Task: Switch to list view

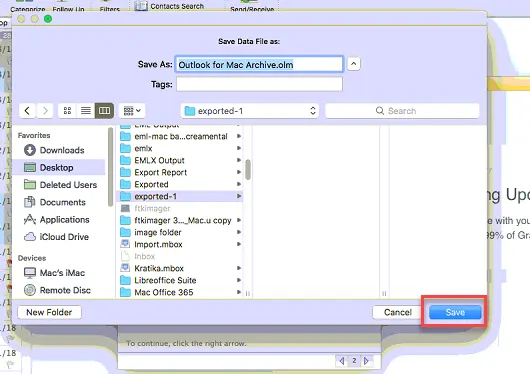Action: pyautogui.click(x=86, y=111)
